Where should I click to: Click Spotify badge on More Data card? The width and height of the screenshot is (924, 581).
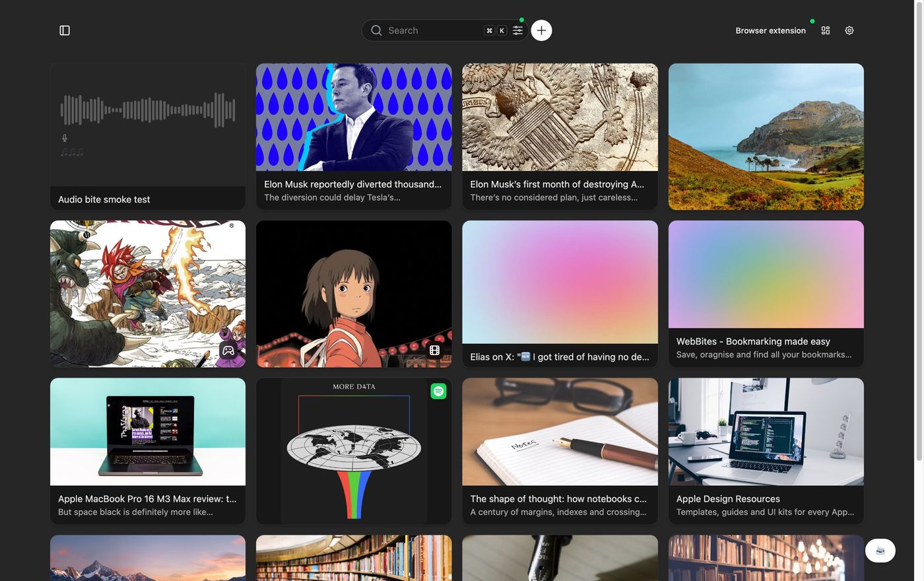click(x=438, y=391)
